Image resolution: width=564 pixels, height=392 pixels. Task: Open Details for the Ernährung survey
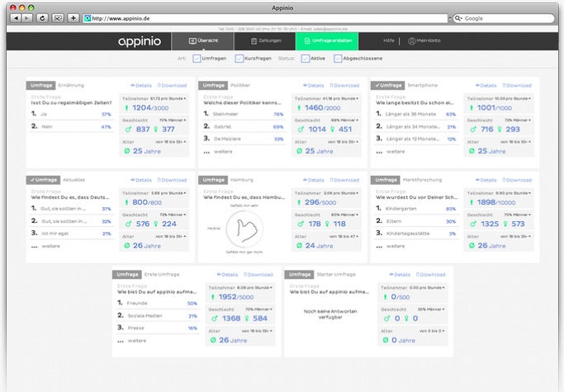click(x=141, y=86)
